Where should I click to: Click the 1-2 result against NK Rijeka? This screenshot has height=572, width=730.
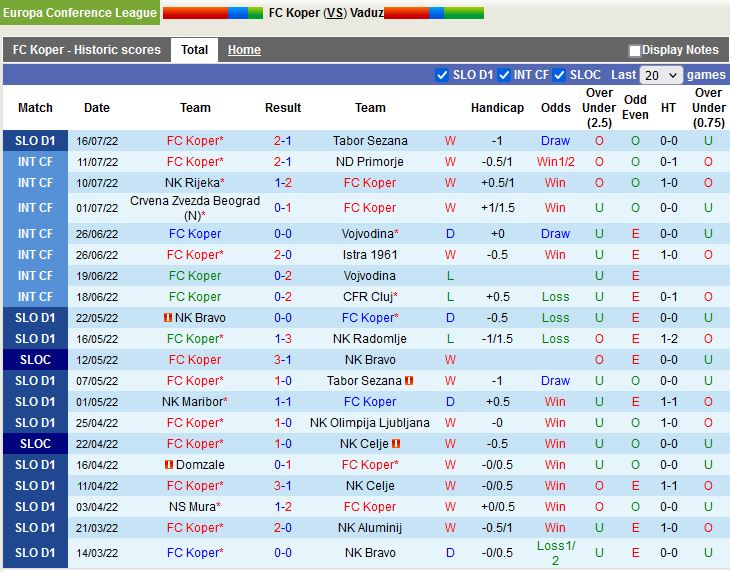coord(283,182)
